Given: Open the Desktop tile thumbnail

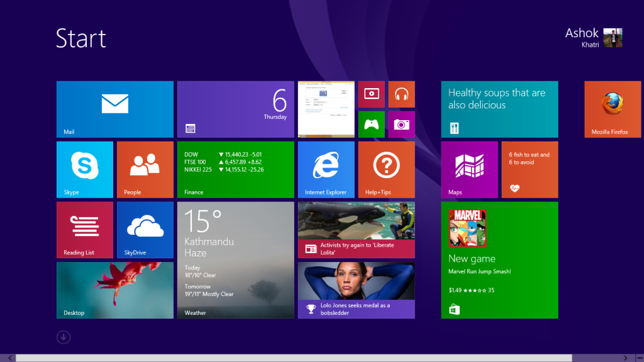Looking at the screenshot, I should click(114, 290).
